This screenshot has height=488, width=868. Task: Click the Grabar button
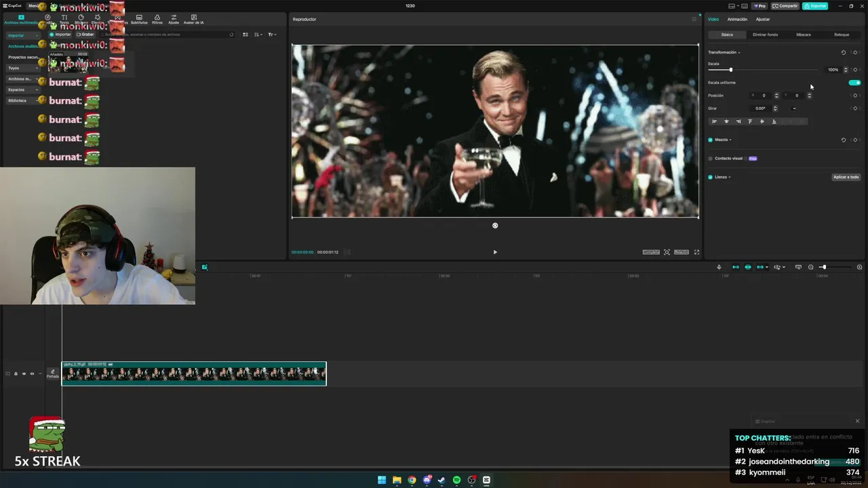tap(85, 34)
